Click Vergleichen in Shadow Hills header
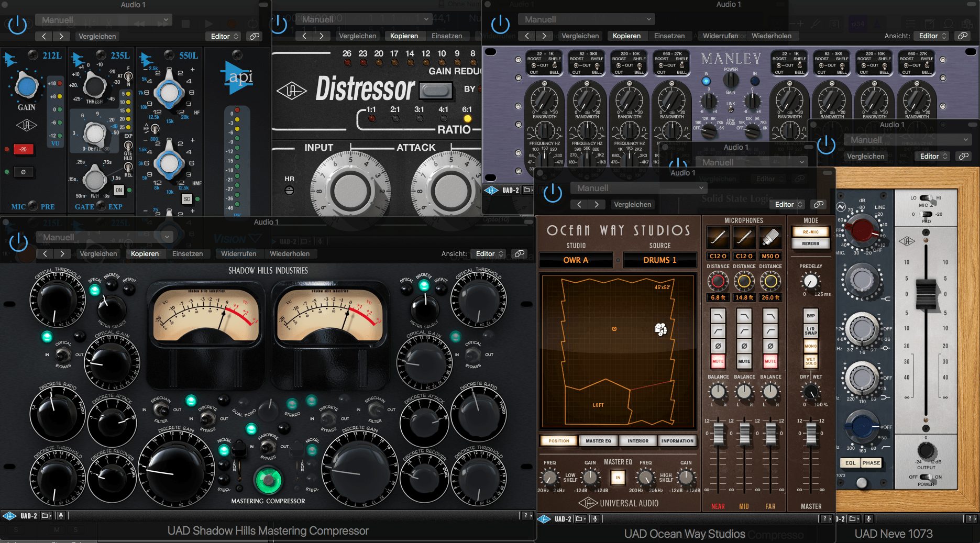 (x=98, y=253)
